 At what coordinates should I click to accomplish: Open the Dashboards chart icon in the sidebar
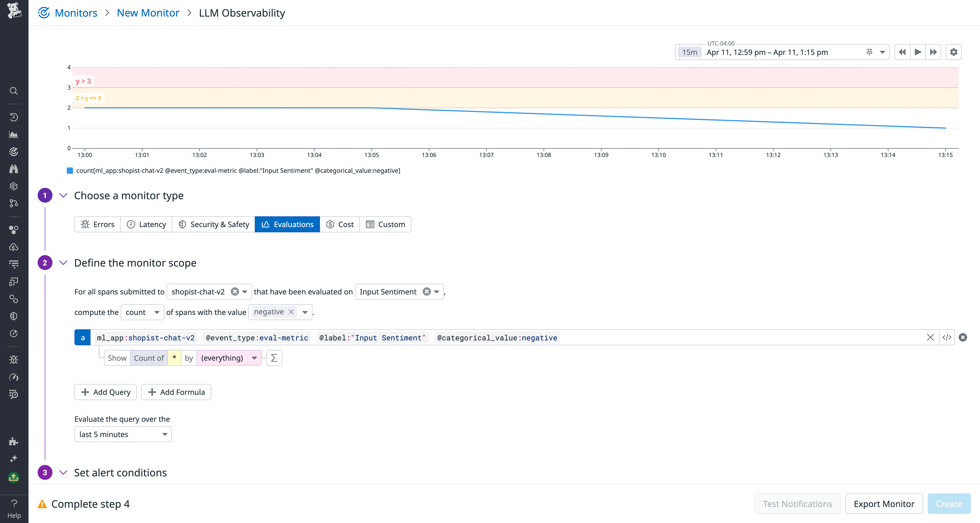[14, 134]
